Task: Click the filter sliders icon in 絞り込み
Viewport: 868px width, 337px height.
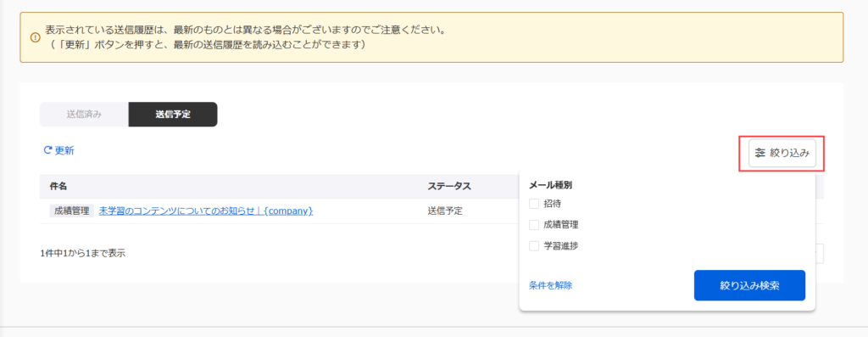Action: click(x=760, y=153)
